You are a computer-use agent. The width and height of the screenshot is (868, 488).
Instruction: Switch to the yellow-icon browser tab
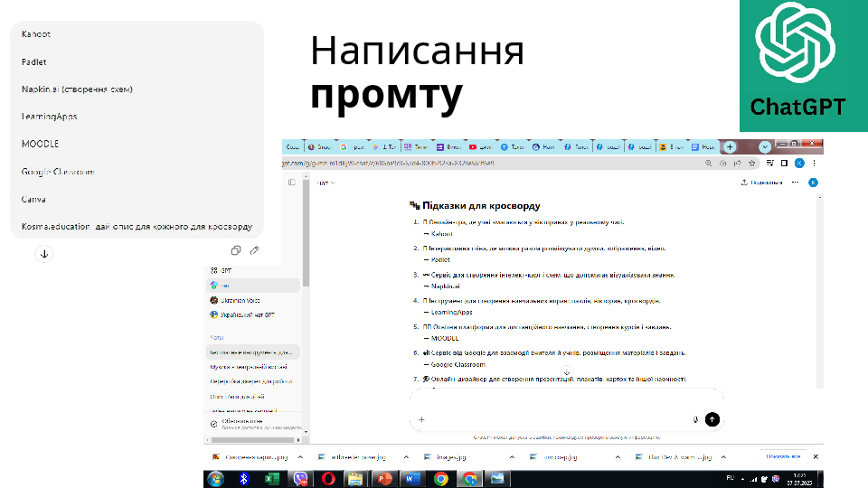672,147
